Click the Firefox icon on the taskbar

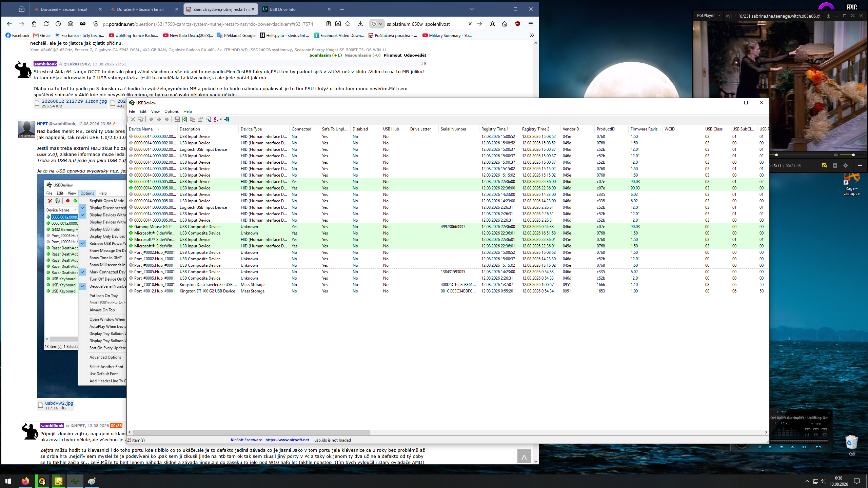(x=25, y=481)
